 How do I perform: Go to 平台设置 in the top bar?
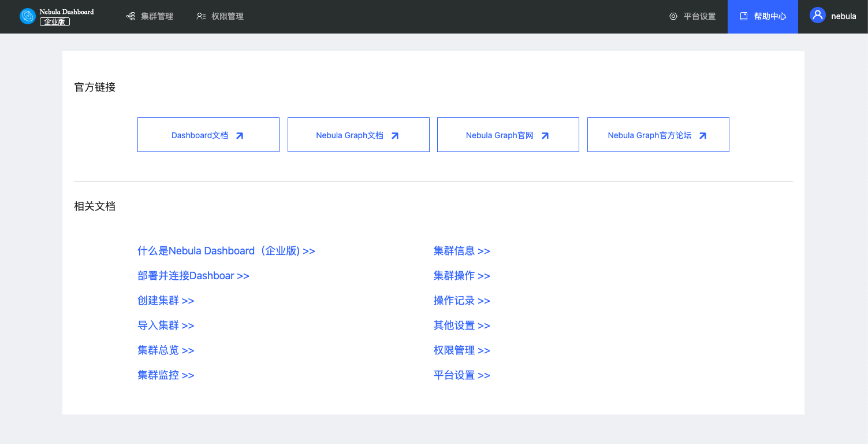pos(699,16)
